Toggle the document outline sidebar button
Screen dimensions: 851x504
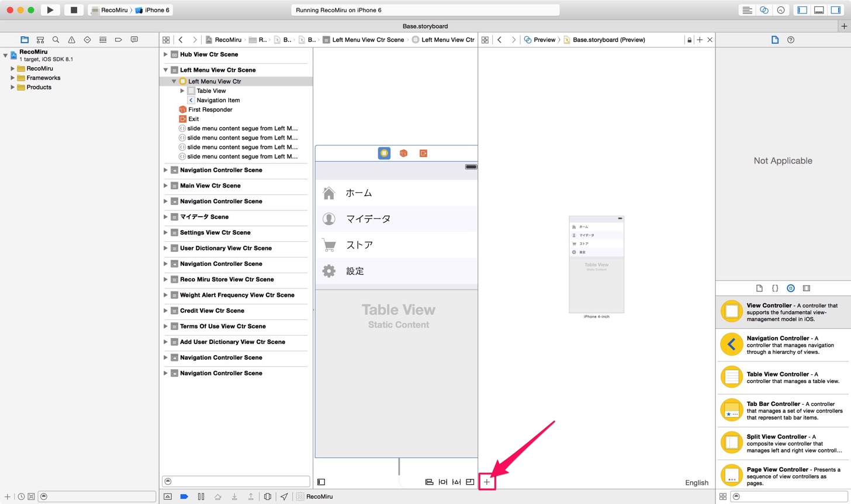tap(321, 482)
